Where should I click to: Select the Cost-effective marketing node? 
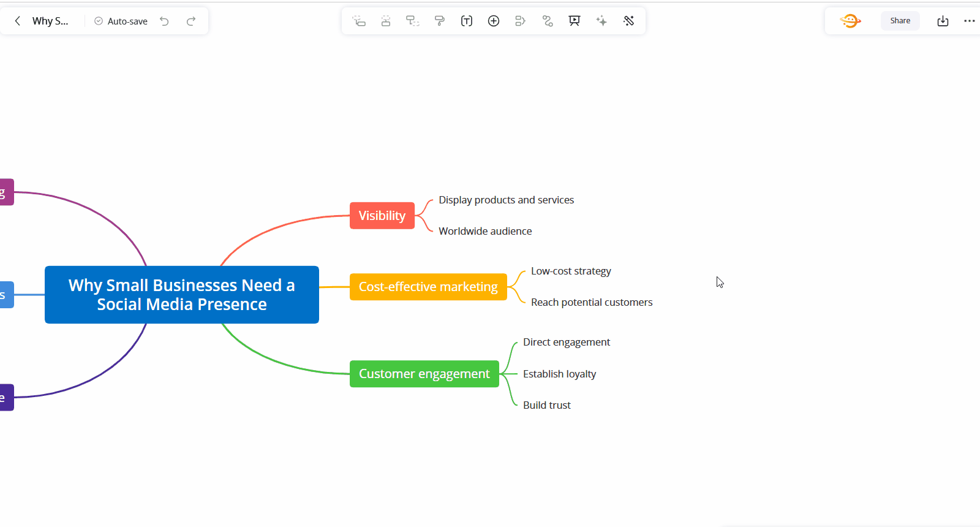coord(428,287)
